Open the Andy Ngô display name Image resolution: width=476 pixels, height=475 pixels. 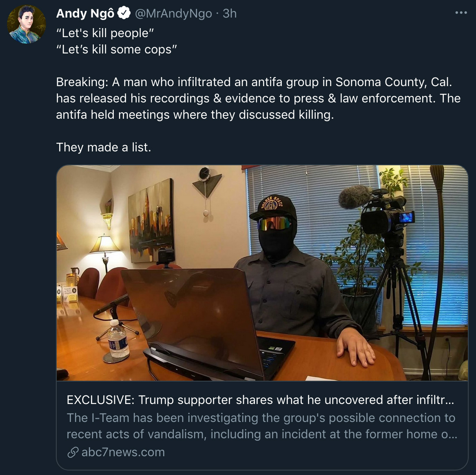coord(85,13)
